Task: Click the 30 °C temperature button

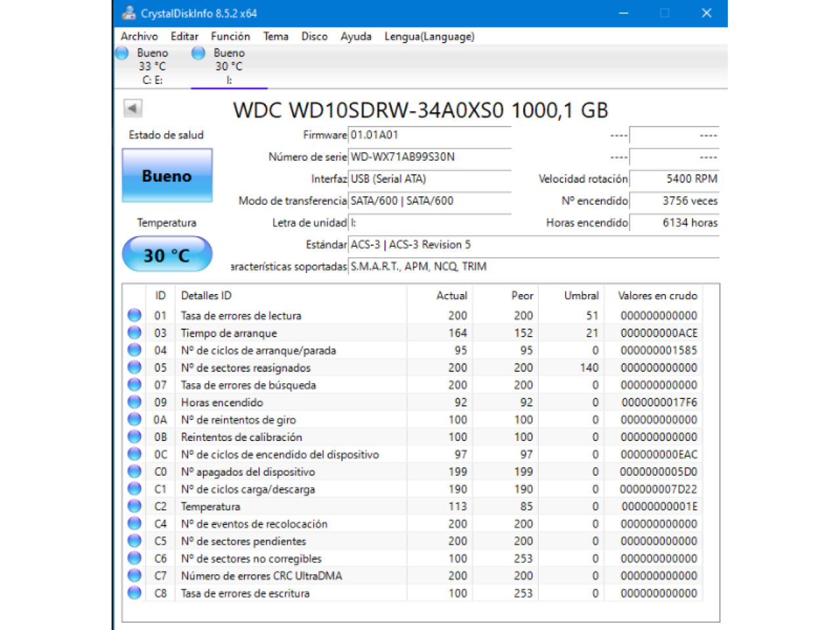Action: tap(167, 255)
